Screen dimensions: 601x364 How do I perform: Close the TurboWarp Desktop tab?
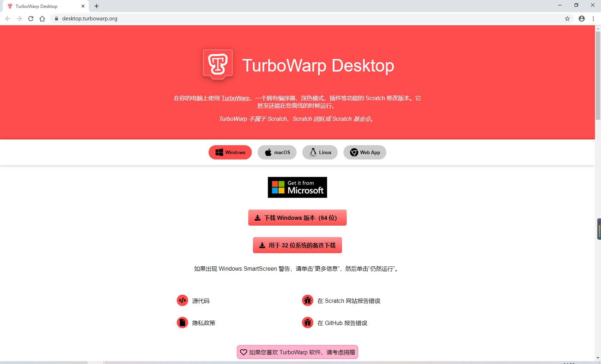pos(83,6)
